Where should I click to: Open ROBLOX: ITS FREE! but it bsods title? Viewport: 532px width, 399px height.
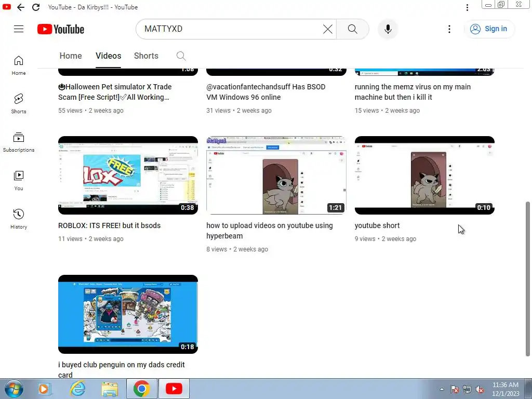click(109, 225)
